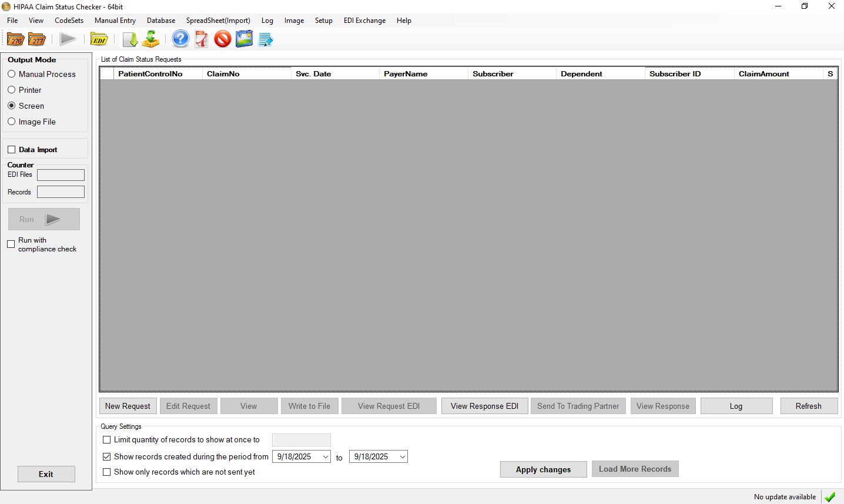Click the PayerName column header
This screenshot has height=504, width=844.
click(424, 73)
